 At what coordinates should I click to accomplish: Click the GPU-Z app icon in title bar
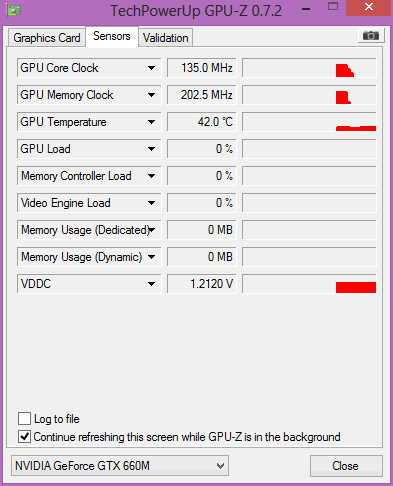pyautogui.click(x=14, y=10)
